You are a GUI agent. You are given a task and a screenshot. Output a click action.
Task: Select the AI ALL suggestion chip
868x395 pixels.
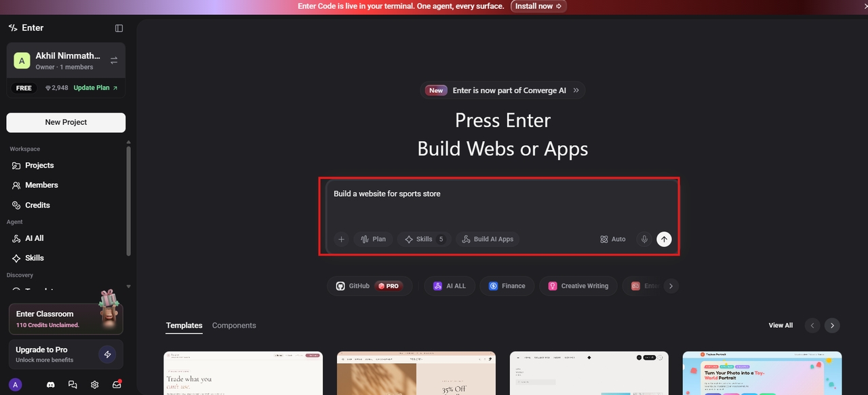click(450, 286)
